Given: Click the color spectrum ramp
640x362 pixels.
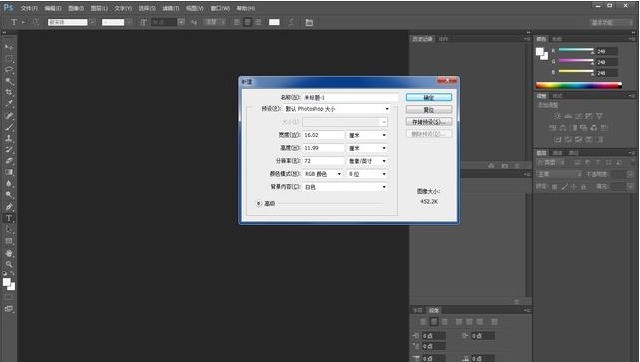Looking at the screenshot, I should tap(579, 85).
